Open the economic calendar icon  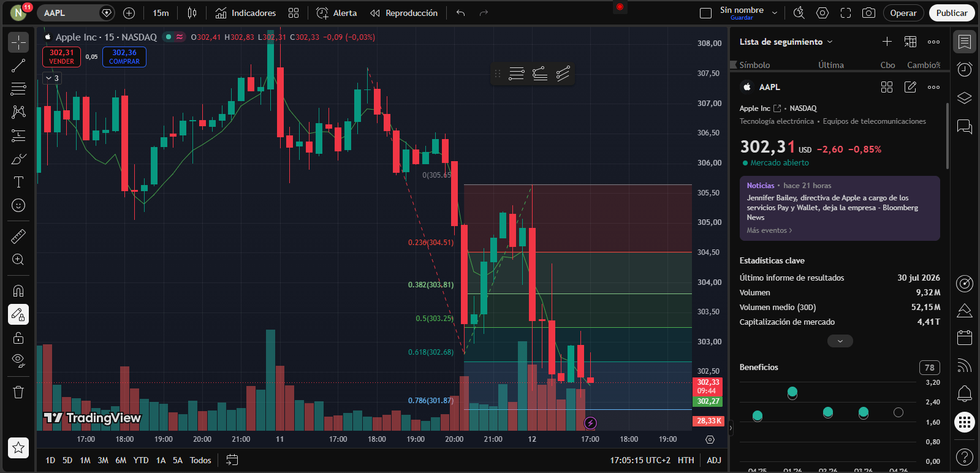pyautogui.click(x=965, y=338)
